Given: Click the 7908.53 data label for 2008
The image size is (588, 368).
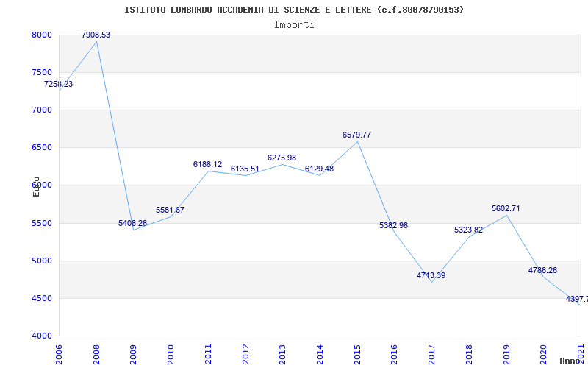Looking at the screenshot, I should pos(96,35).
